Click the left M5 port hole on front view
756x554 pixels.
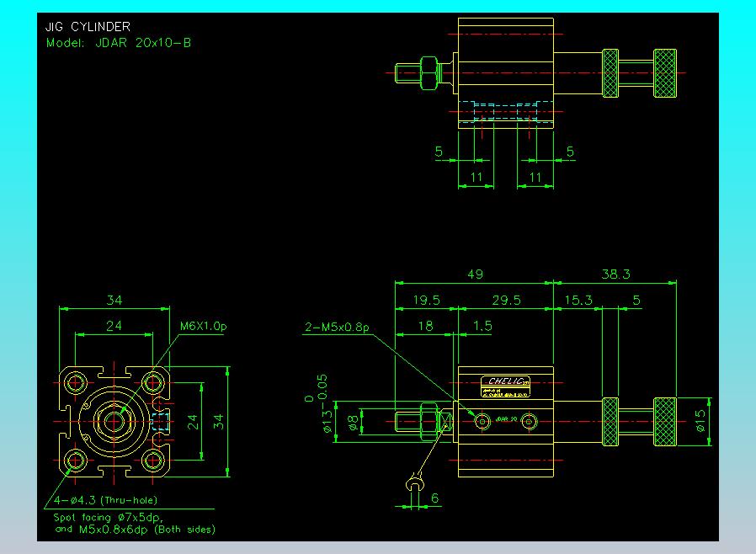click(482, 422)
